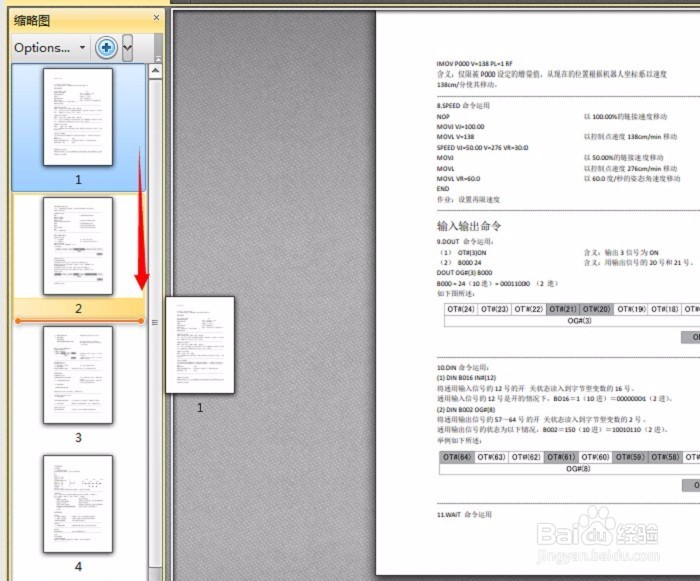Viewport: 700px width, 581px height.
Task: Click the 'MOVL VR=60.0' line
Action: click(458, 179)
